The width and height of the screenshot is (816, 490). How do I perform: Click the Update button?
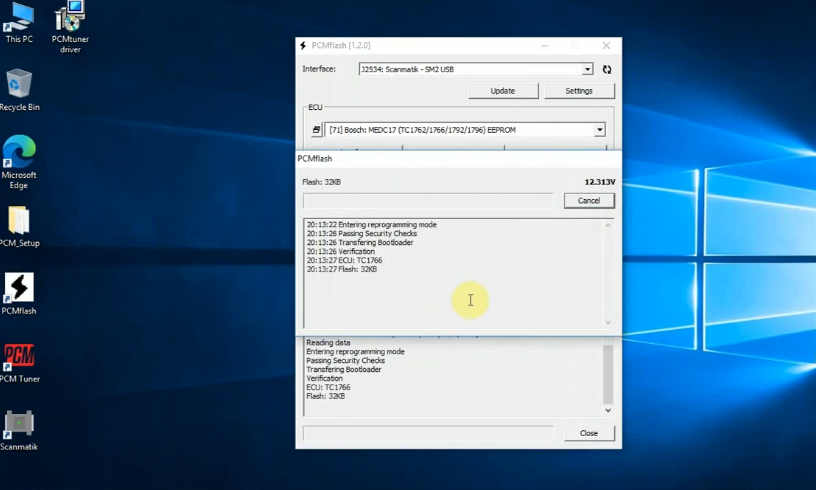(x=503, y=91)
